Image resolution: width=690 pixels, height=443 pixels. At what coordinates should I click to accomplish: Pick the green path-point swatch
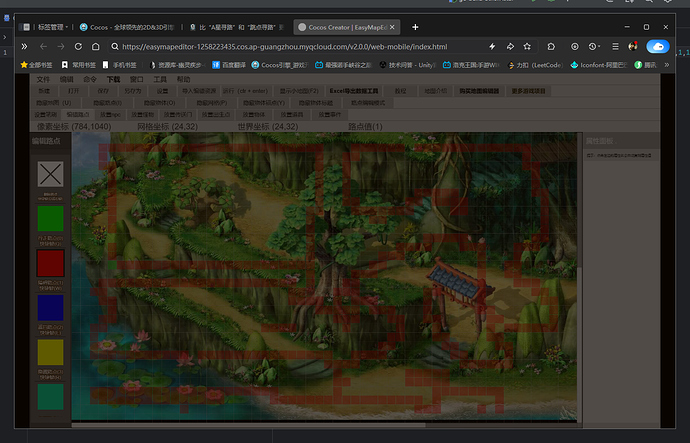(x=51, y=219)
